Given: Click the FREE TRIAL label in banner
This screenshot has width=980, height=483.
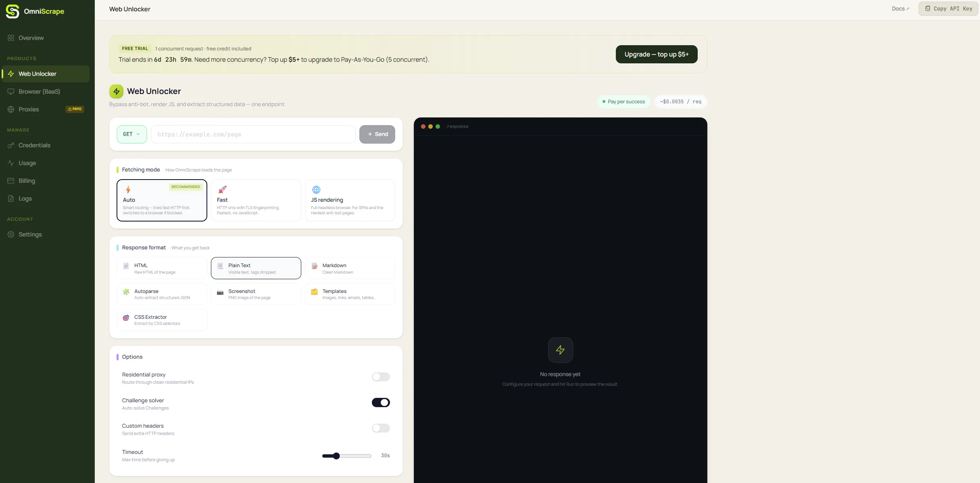Looking at the screenshot, I should 135,48.
